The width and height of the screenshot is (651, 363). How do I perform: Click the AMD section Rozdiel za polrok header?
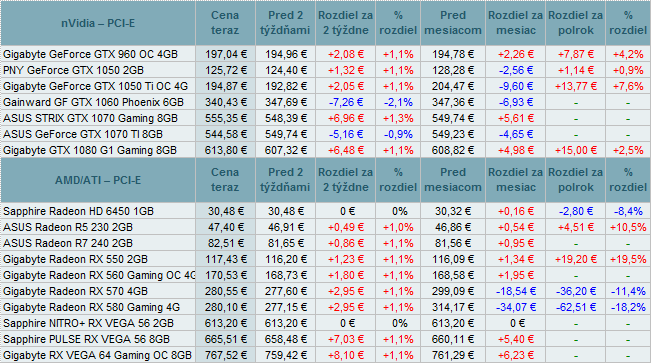pyautogui.click(x=575, y=180)
